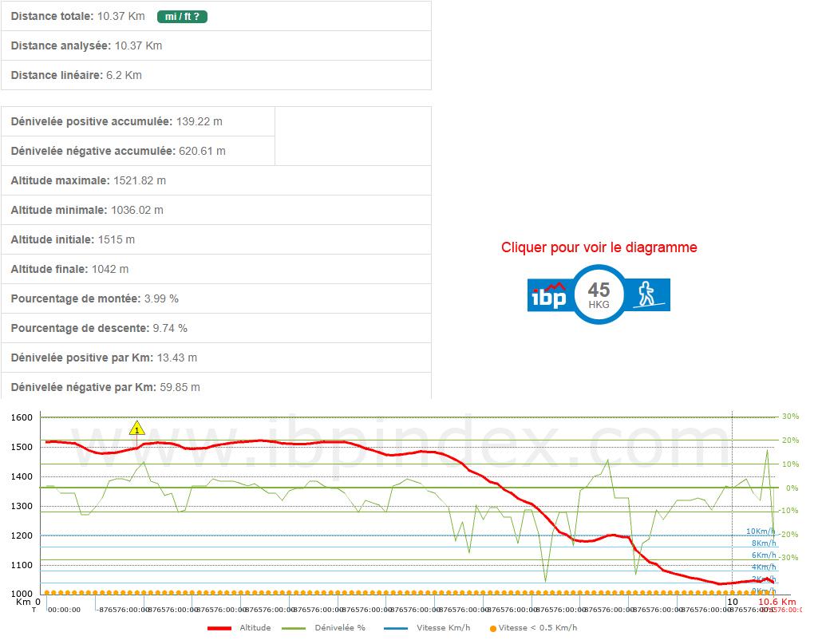Select the Altitude maximale row
822x644 pixels.
point(215,180)
